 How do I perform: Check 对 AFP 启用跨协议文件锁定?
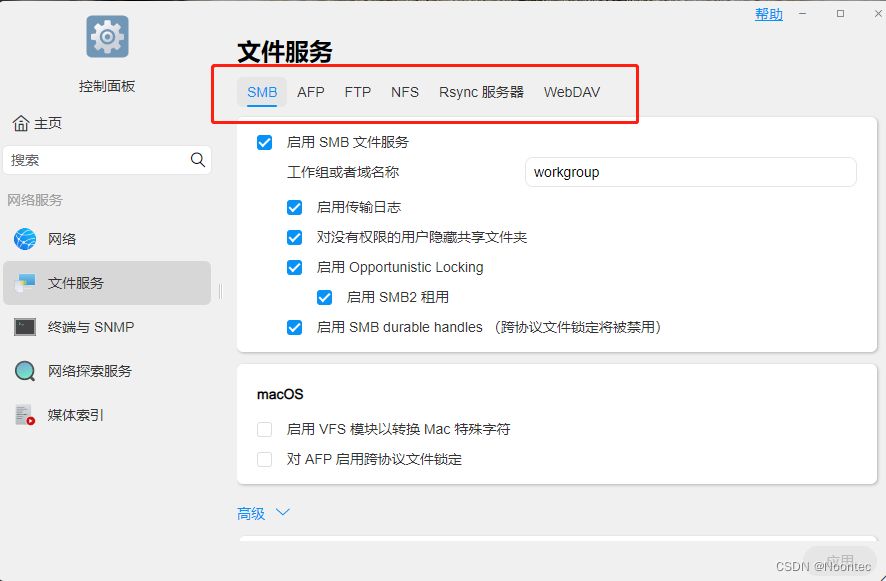pos(264,459)
